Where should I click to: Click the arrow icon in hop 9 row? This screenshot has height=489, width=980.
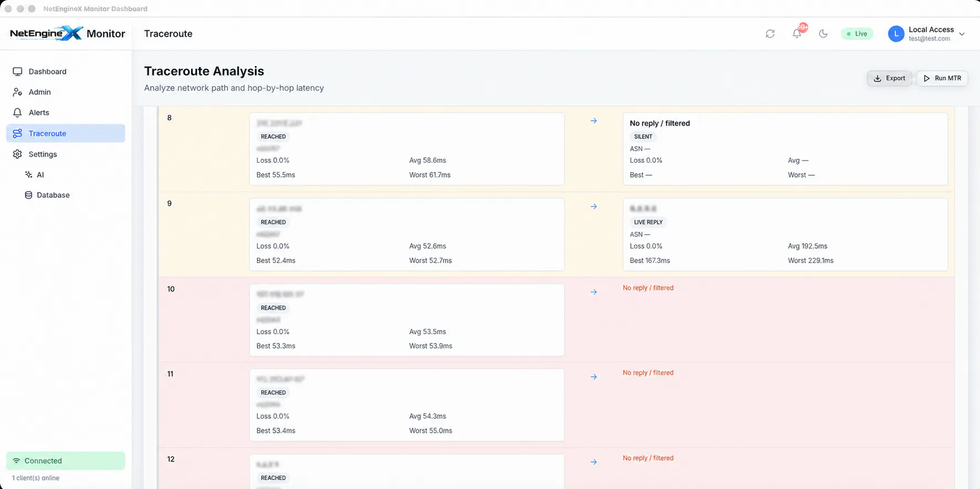[594, 206]
